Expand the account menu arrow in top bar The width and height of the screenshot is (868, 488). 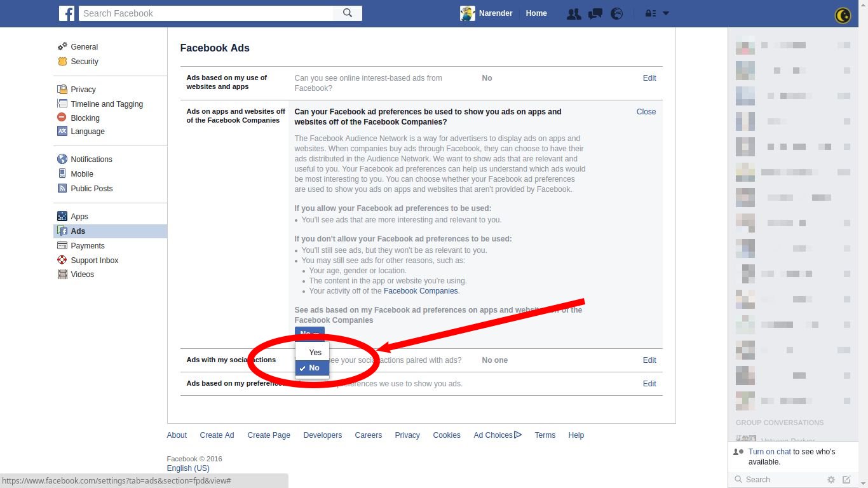coord(666,13)
